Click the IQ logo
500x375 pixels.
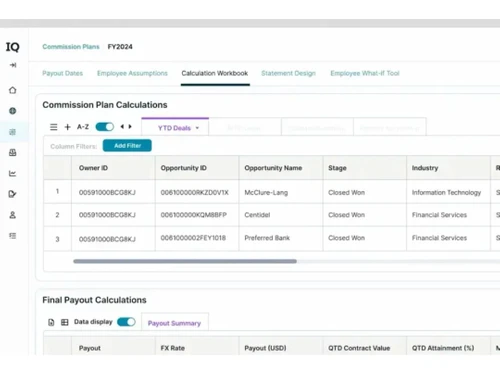click(x=13, y=47)
